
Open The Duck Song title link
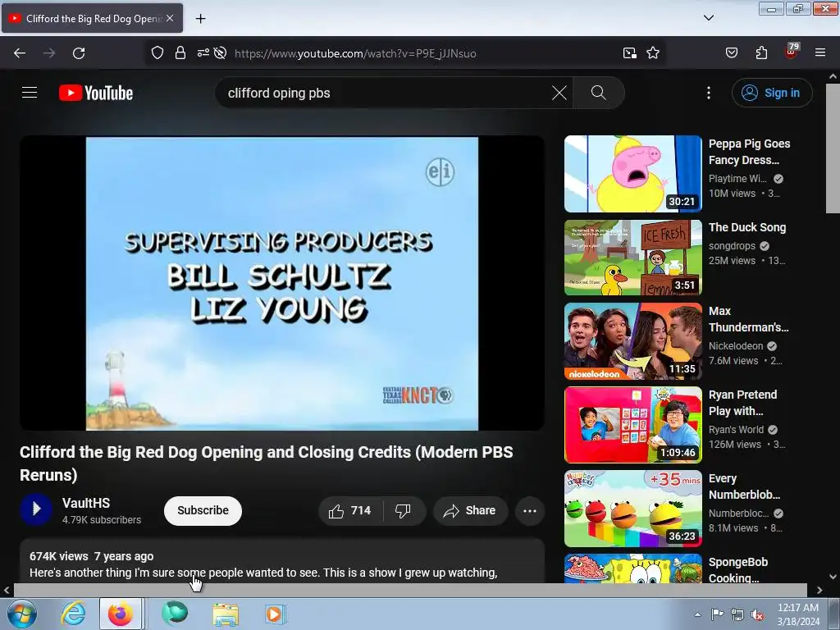point(746,227)
